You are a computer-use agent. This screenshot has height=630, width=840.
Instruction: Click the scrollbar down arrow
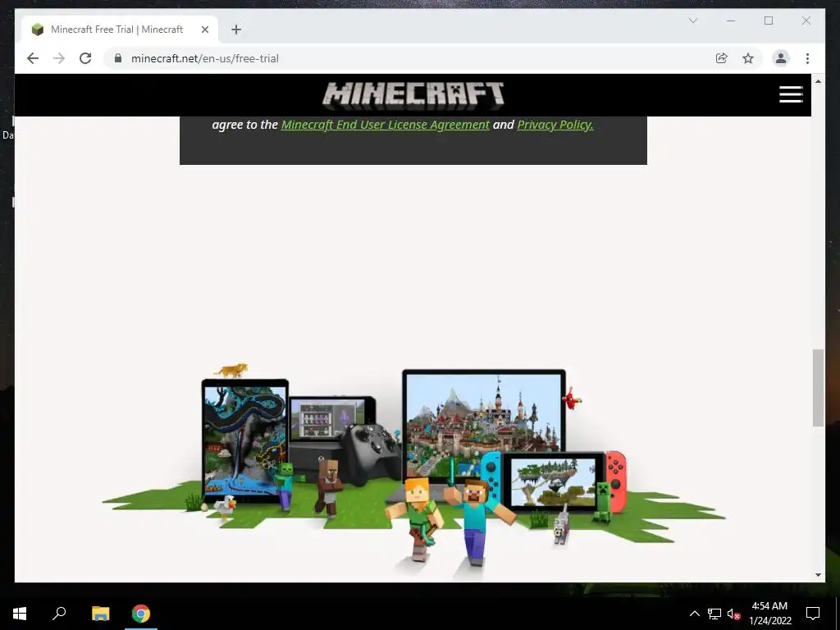(x=818, y=575)
